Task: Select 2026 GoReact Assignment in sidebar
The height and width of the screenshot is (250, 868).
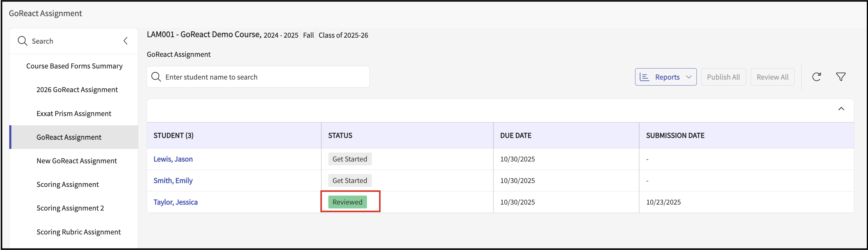Action: [x=77, y=90]
